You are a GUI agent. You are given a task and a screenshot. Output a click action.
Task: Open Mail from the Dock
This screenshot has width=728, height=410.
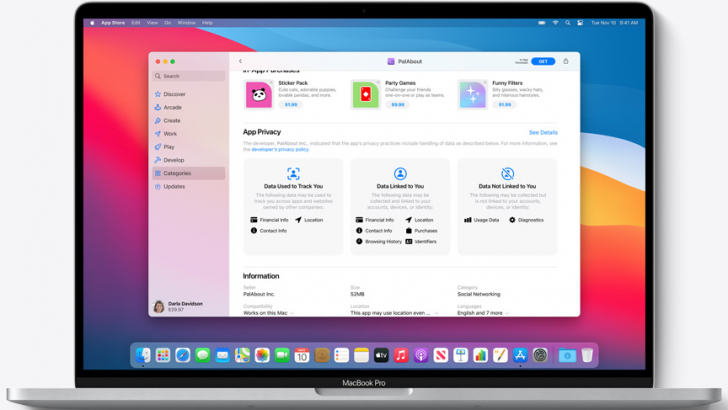(222, 355)
